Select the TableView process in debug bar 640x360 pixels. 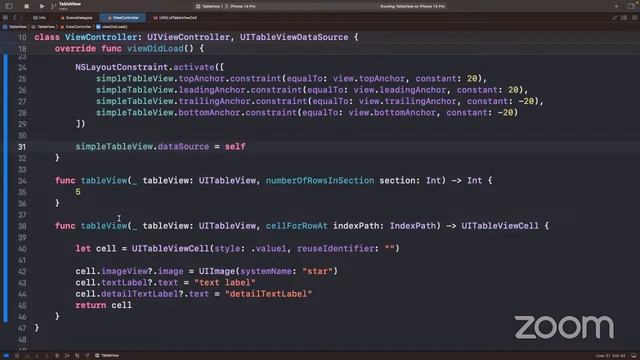pos(107,356)
